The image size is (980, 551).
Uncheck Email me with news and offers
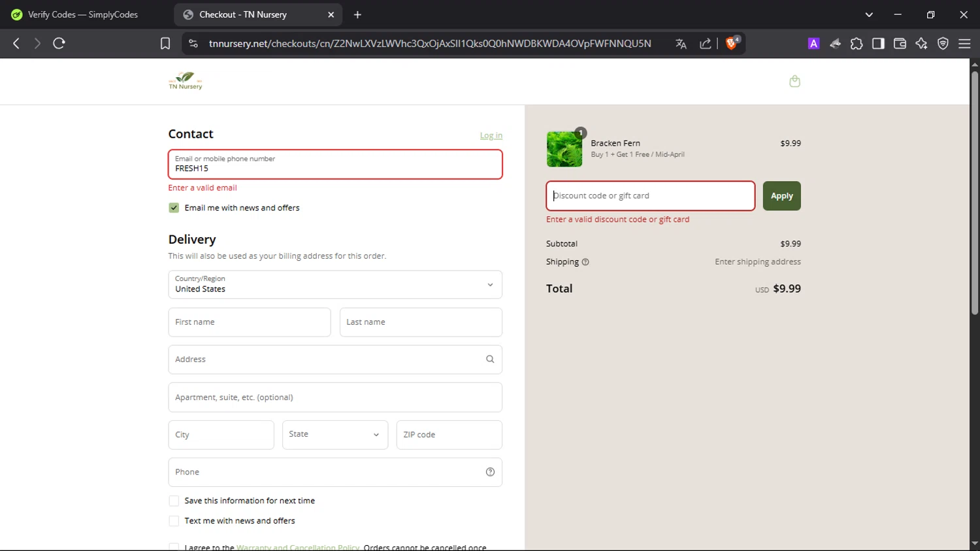[x=174, y=208]
